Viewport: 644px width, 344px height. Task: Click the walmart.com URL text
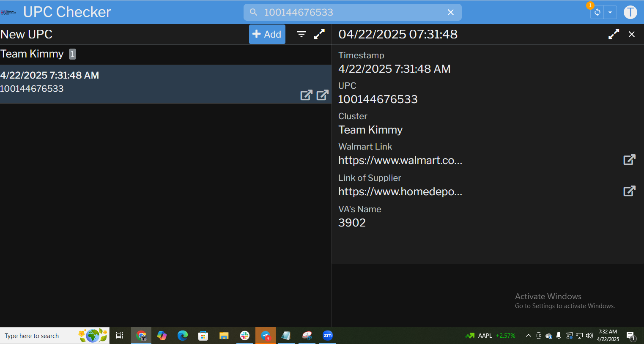pyautogui.click(x=400, y=161)
